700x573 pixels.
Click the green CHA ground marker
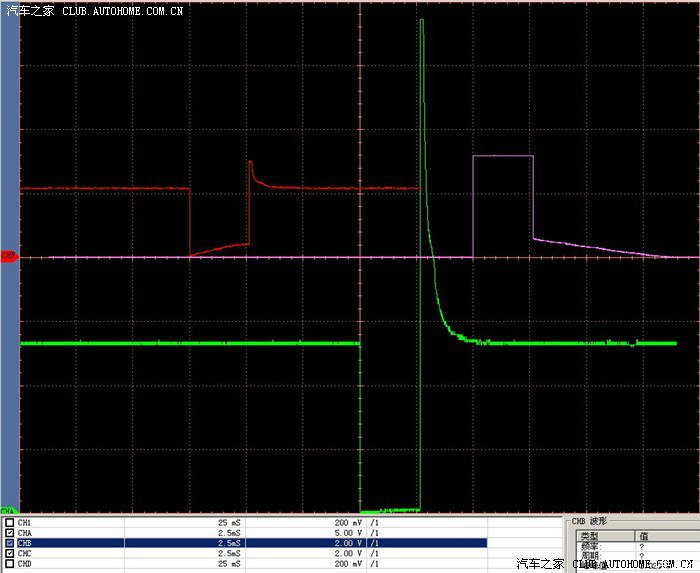[9, 511]
